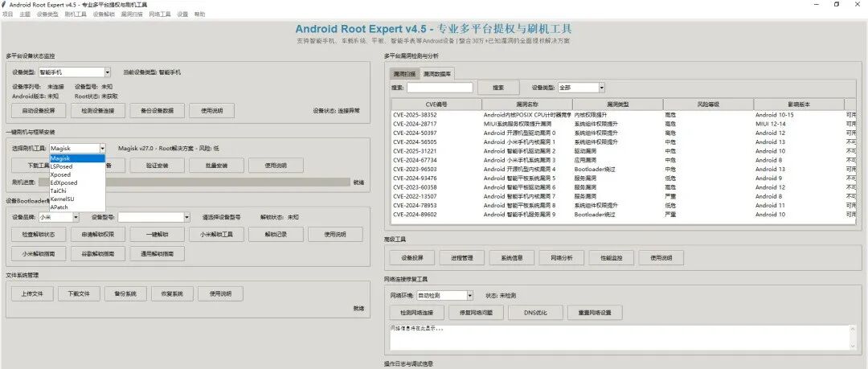Open the 设备类型 menu in menu bar

click(x=47, y=14)
